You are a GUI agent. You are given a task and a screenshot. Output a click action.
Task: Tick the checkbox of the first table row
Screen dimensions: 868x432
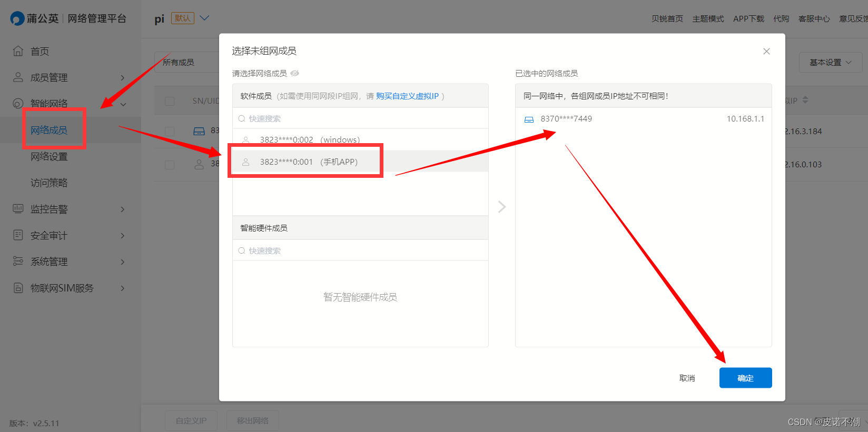pos(170,131)
